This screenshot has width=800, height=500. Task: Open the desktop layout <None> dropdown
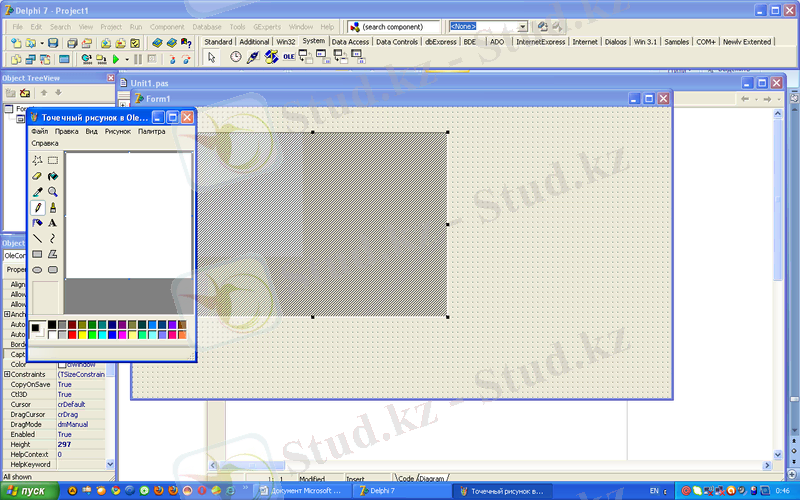(522, 27)
